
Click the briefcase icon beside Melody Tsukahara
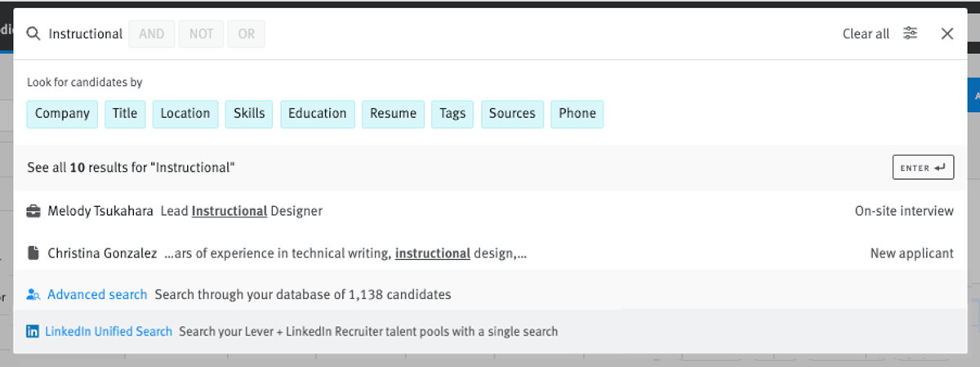click(33, 211)
